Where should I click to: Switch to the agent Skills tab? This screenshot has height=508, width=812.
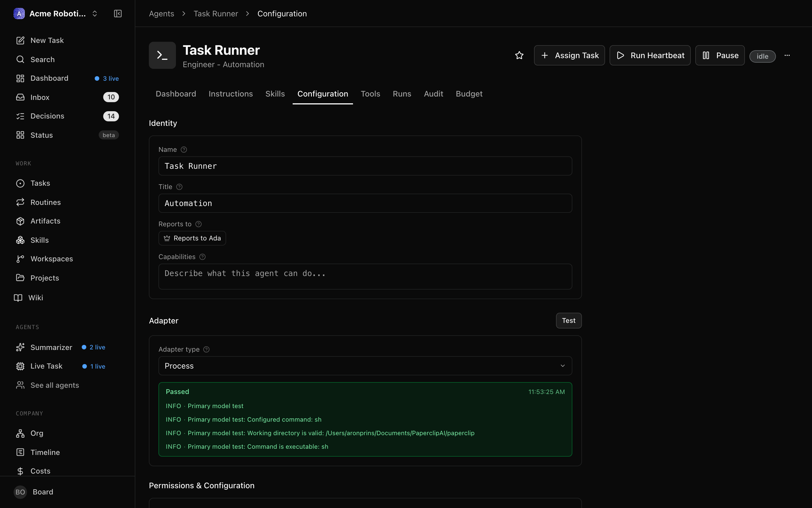coord(275,94)
